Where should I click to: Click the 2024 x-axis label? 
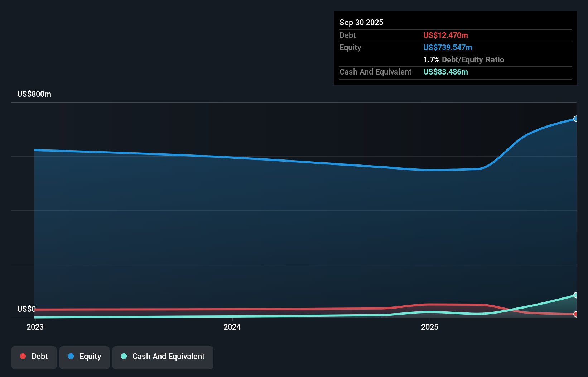(x=232, y=327)
